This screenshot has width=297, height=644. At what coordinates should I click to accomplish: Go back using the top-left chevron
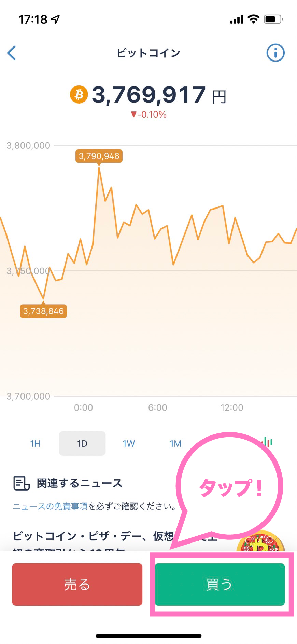pyautogui.click(x=12, y=53)
